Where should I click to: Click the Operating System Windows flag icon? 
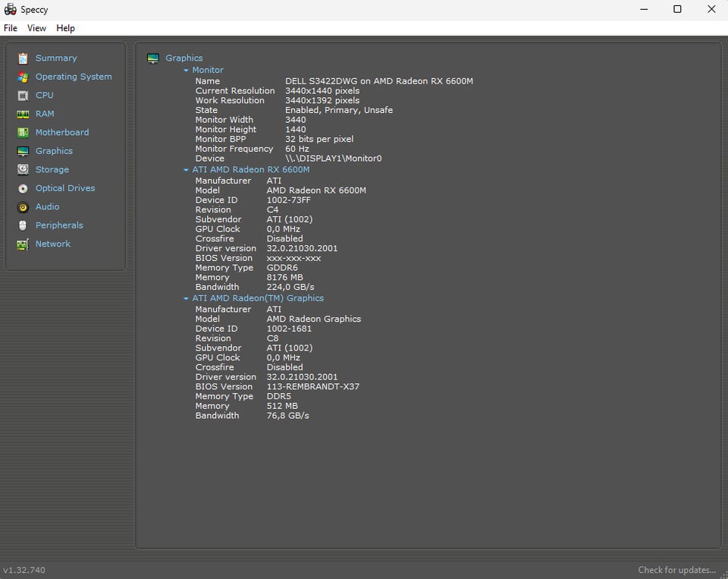(x=23, y=77)
